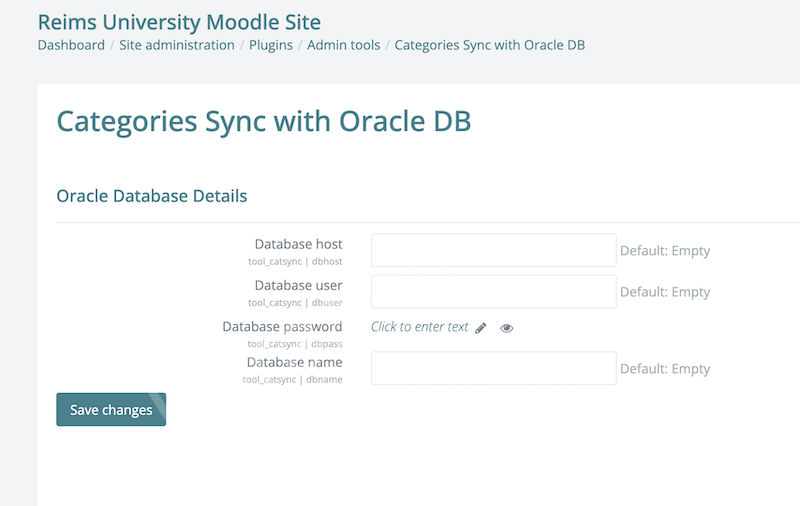Open Dashboard breadcrumb link
The height and width of the screenshot is (506, 800).
pyautogui.click(x=71, y=45)
